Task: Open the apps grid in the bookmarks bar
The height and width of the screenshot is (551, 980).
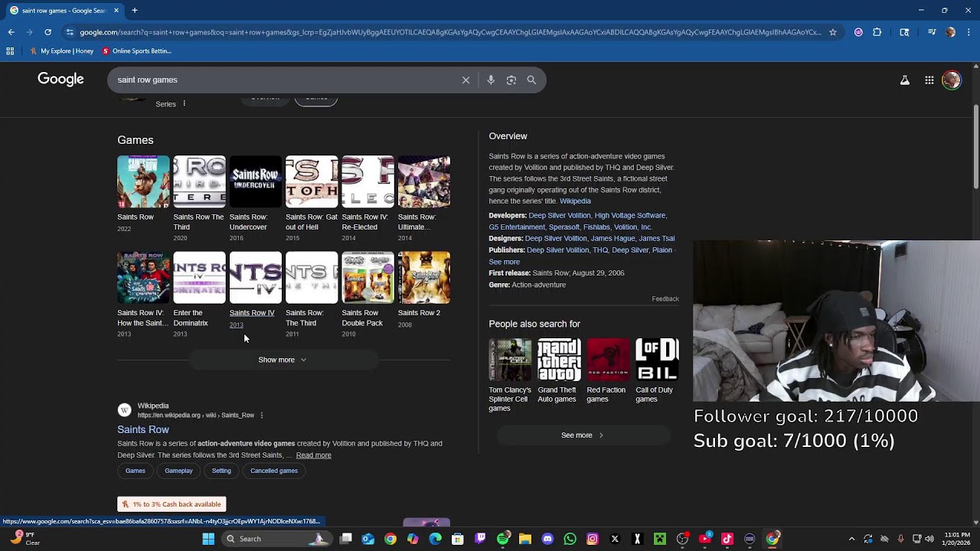Action: [10, 51]
